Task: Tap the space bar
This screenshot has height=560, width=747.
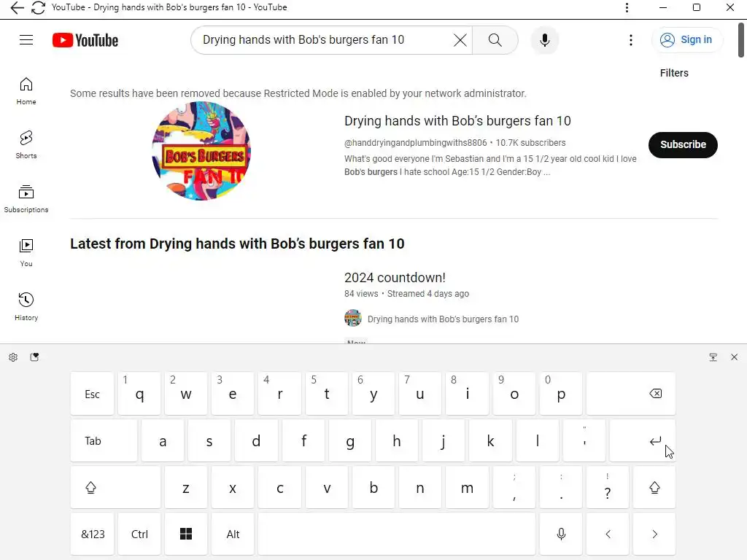Action: 397,534
